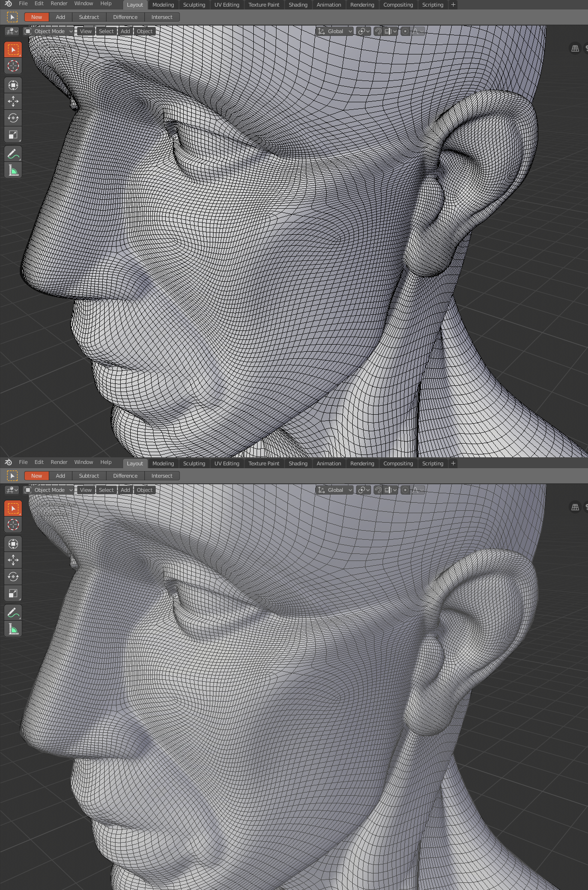
Task: Open the Render menu in upper window
Action: click(59, 4)
